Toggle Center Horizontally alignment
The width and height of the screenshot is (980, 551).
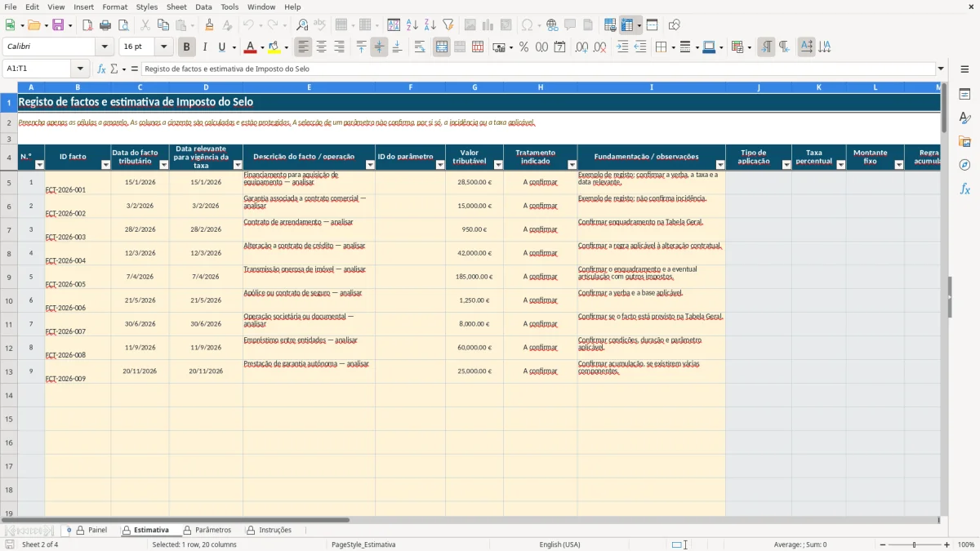coord(322,47)
